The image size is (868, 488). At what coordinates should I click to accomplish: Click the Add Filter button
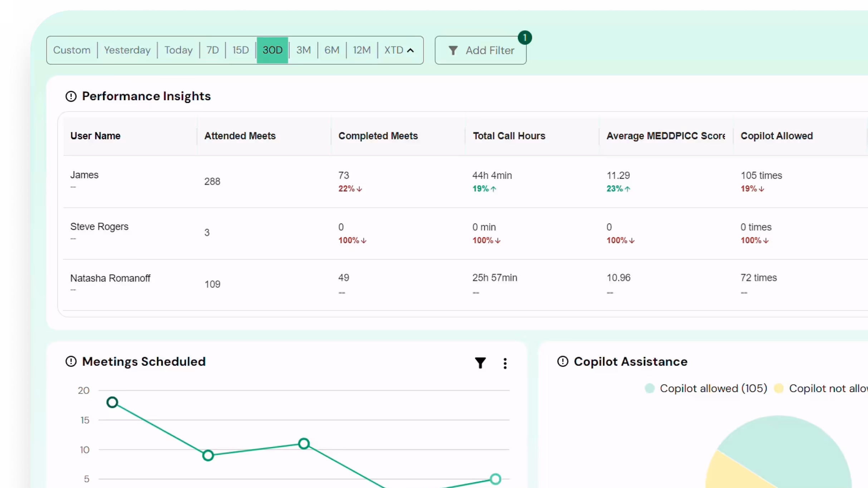(x=480, y=50)
